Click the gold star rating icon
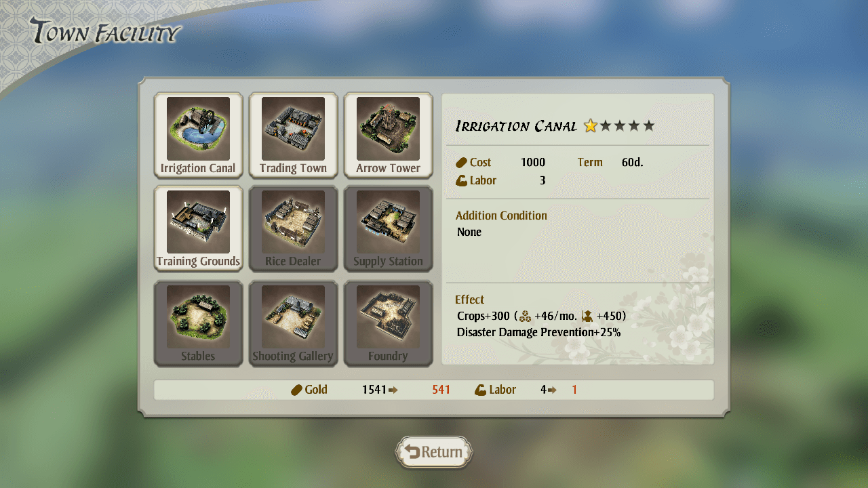868x488 pixels. point(591,125)
